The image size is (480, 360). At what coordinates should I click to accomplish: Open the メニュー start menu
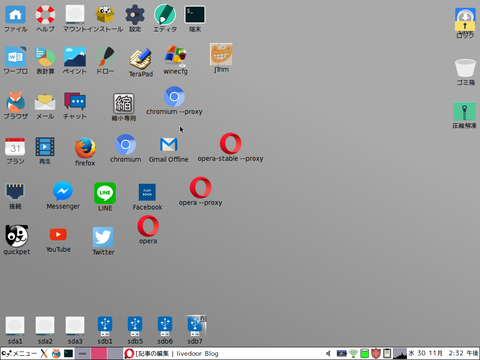19,353
